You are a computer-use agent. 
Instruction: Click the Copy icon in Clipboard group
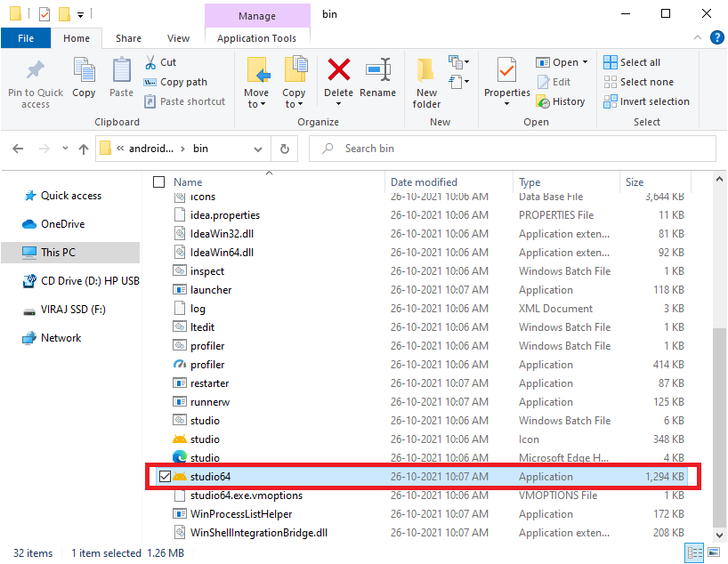coord(84,70)
